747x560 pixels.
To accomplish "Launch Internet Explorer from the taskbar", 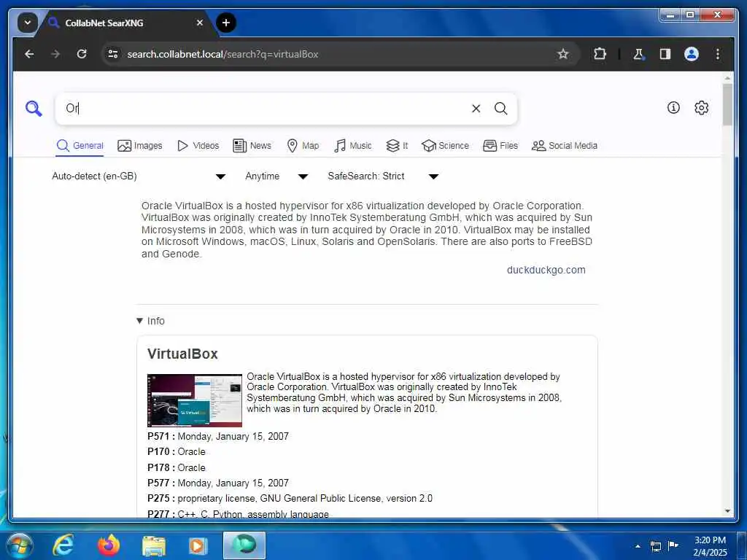I will tap(63, 545).
